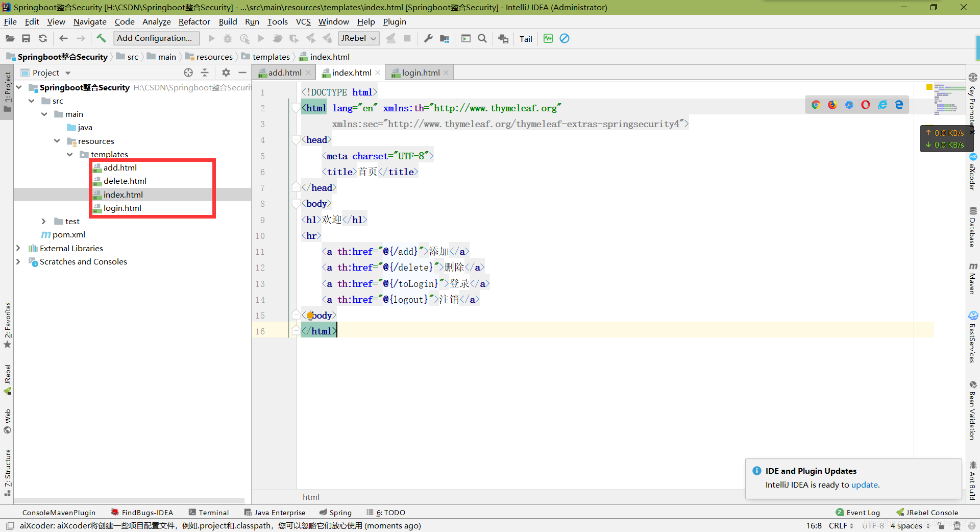Screen dimensions: 980x532
Task: Click the Save All toolbar icon
Action: point(26,38)
